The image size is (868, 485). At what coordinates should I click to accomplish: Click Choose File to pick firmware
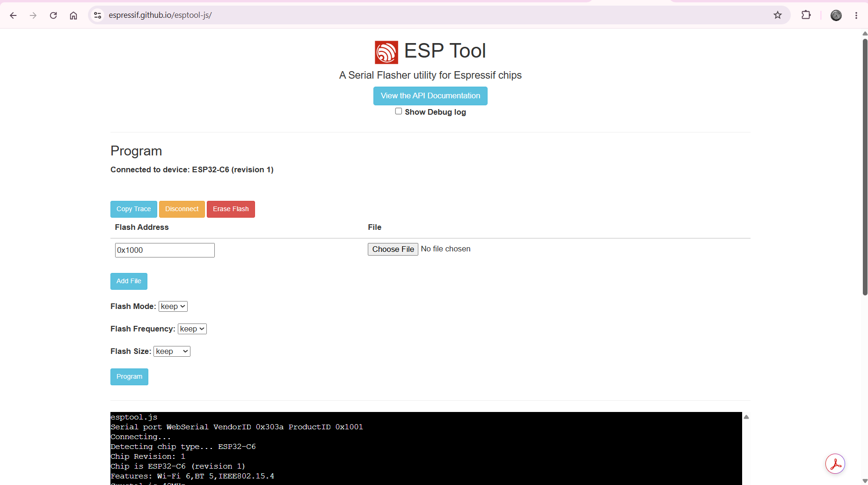tap(393, 249)
